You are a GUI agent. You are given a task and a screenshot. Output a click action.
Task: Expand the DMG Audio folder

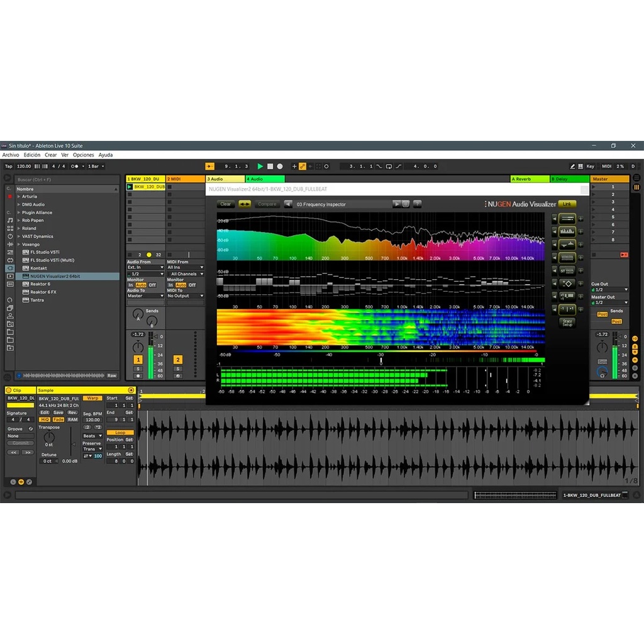[18, 204]
